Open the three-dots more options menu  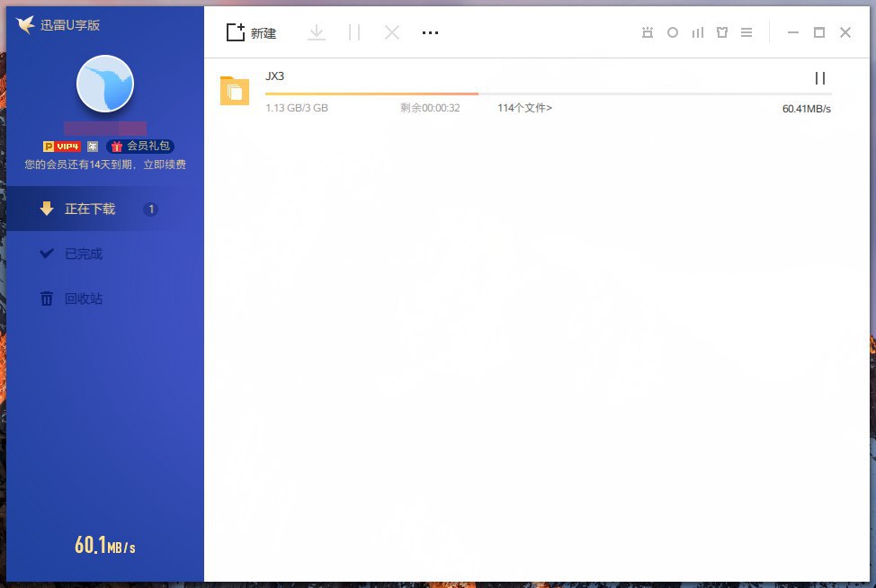[x=430, y=32]
